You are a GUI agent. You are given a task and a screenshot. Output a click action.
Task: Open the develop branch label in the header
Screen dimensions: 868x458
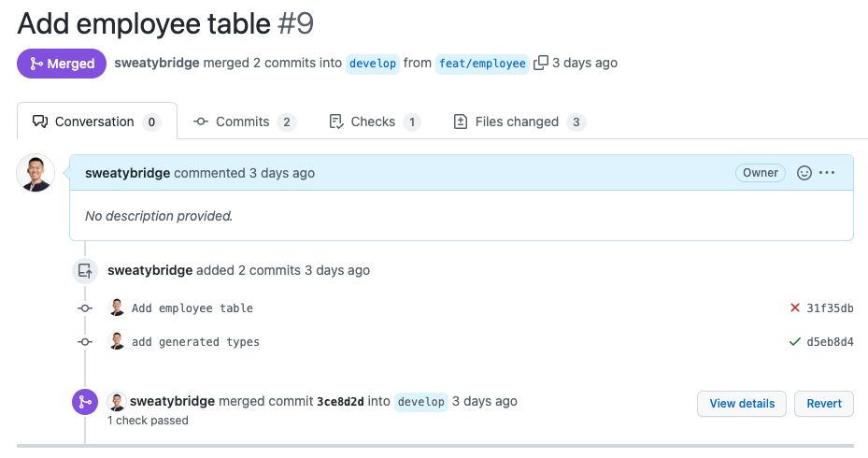(x=373, y=64)
